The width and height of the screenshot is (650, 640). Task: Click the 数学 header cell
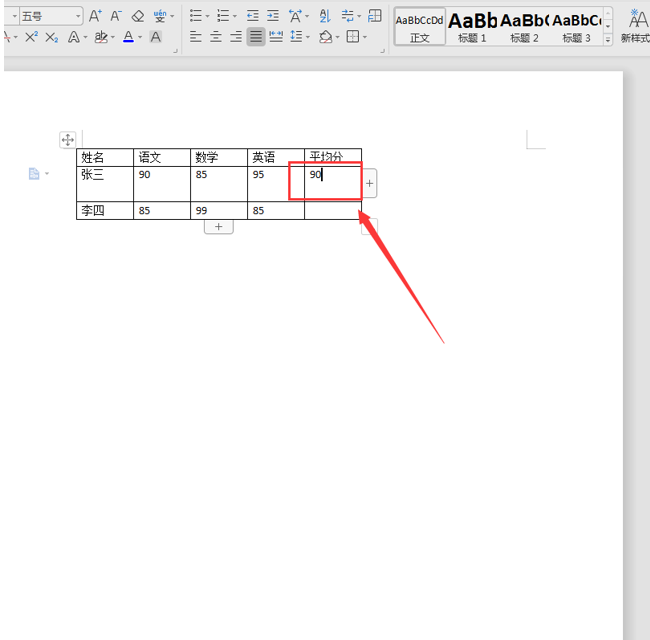click(219, 158)
